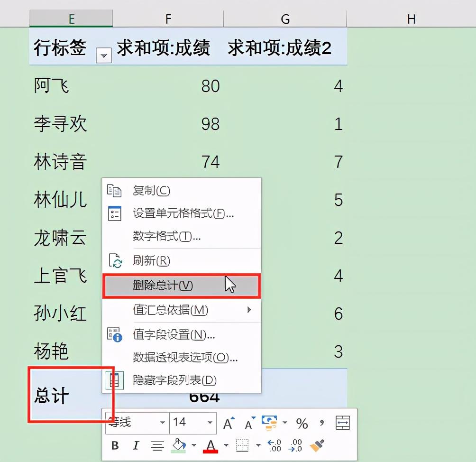Click rank cell 6 for 孙小红
The image size is (476, 462).
(339, 314)
